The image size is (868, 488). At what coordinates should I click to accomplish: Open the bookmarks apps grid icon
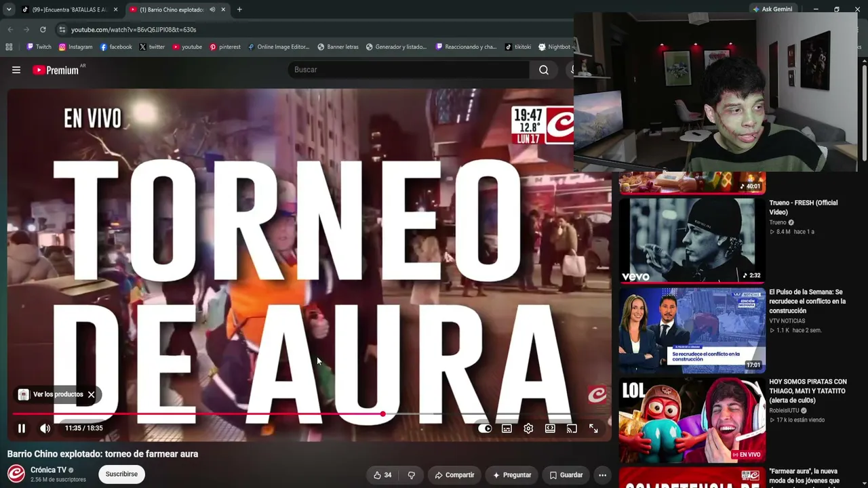click(9, 47)
